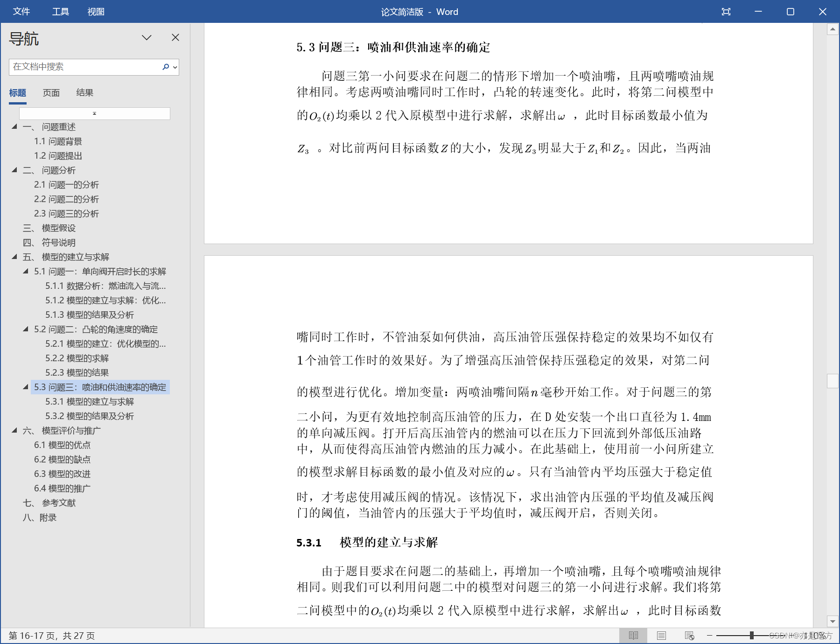
Task: Click vertical scrollbar down arrow
Action: tap(833, 621)
